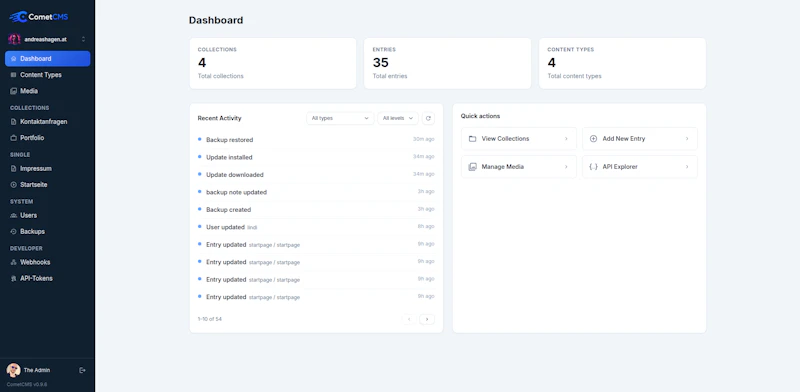
Task: Click the API-Tokens key icon
Action: point(13,279)
